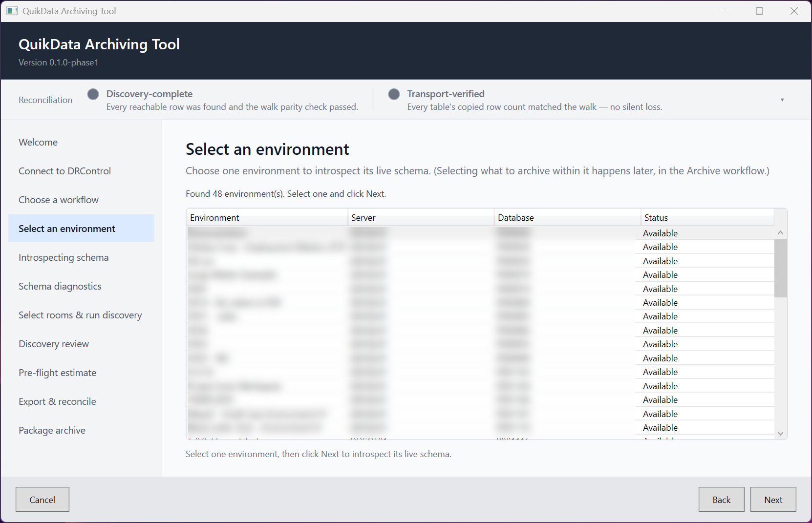812x523 pixels.
Task: Click the QuikData app icon in title bar
Action: click(12, 11)
